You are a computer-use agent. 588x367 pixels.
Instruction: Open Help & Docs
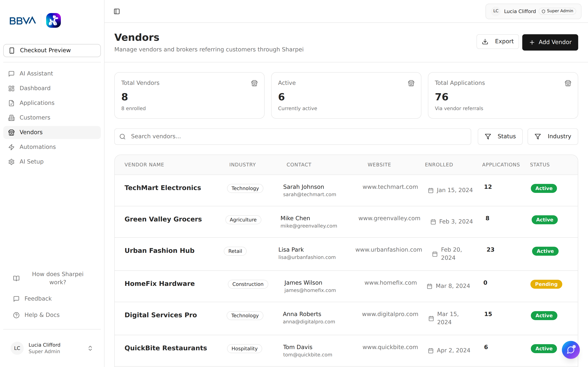(42, 315)
